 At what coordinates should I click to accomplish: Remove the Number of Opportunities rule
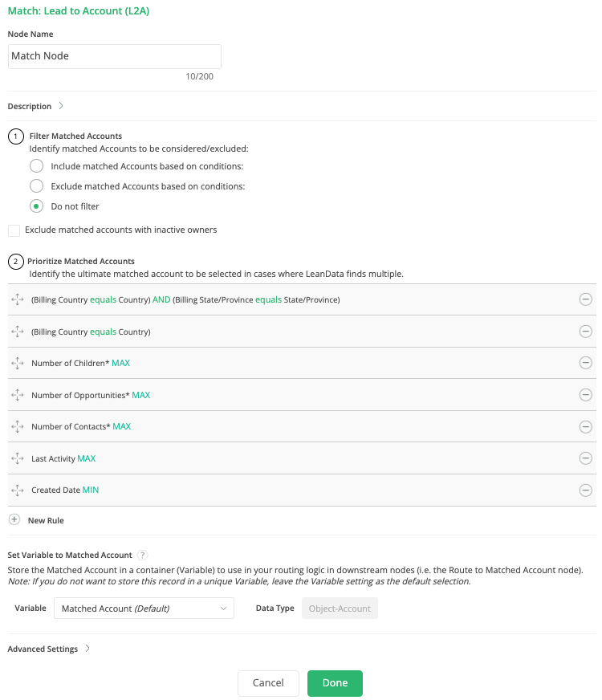point(586,395)
